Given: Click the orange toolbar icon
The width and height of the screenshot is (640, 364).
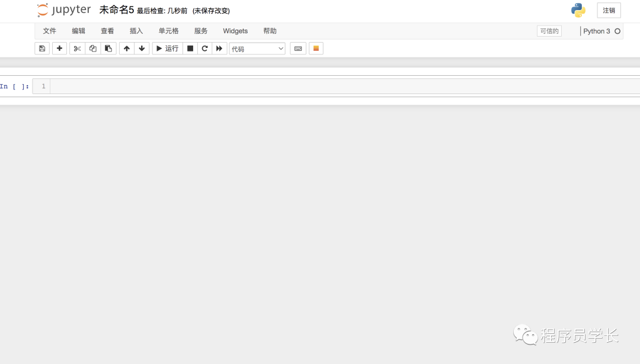Looking at the screenshot, I should (x=316, y=49).
